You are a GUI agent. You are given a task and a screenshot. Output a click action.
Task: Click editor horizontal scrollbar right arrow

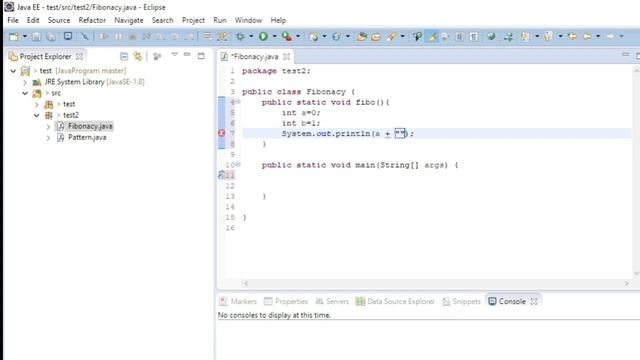[x=627, y=283]
